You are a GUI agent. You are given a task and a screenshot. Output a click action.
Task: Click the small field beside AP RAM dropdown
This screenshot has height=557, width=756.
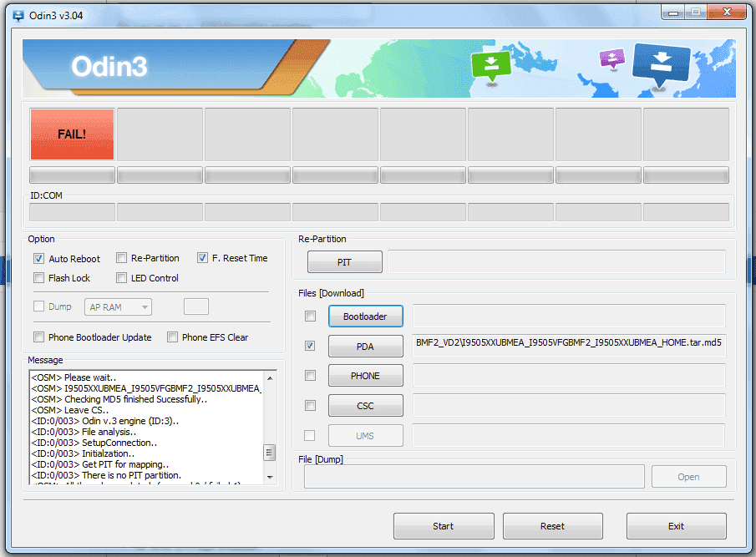coord(195,306)
